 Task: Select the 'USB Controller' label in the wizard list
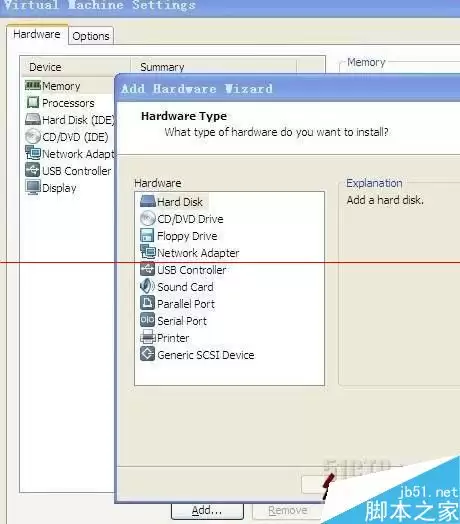coord(192,270)
